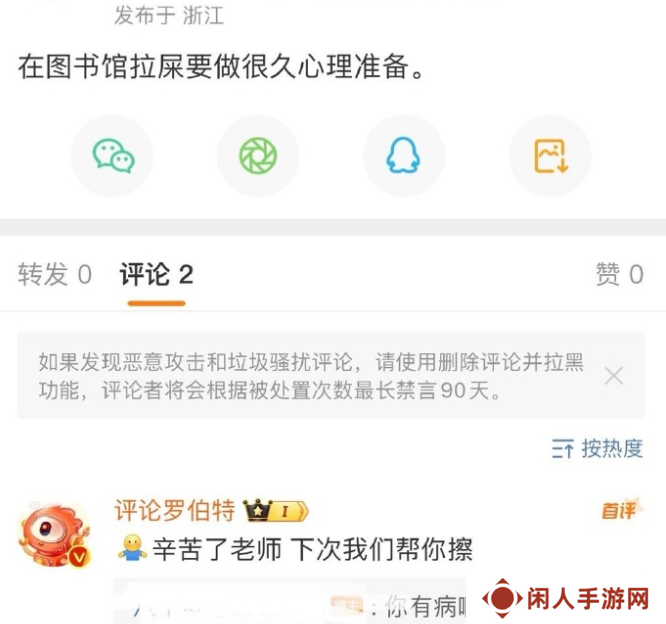Share the post via WeChat icon

point(113,156)
